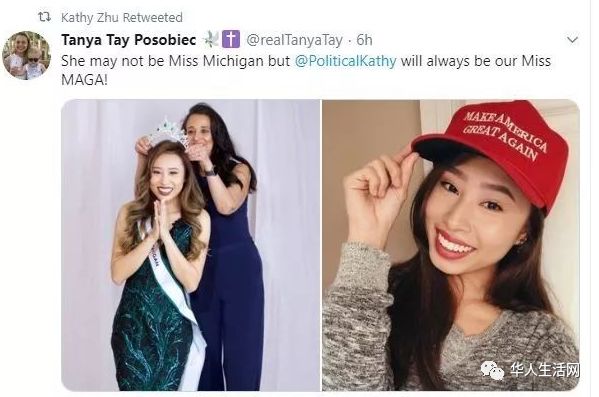Click the white sash in the pageant photo

[173, 292]
